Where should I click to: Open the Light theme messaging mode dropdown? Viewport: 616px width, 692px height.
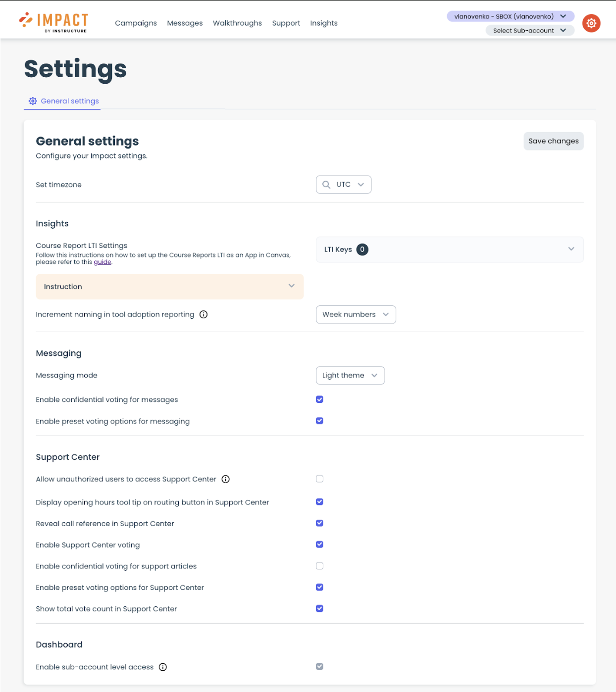click(x=350, y=376)
